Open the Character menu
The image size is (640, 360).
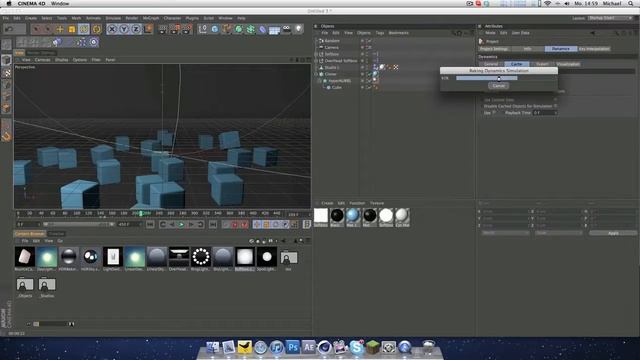pyautogui.click(x=172, y=18)
